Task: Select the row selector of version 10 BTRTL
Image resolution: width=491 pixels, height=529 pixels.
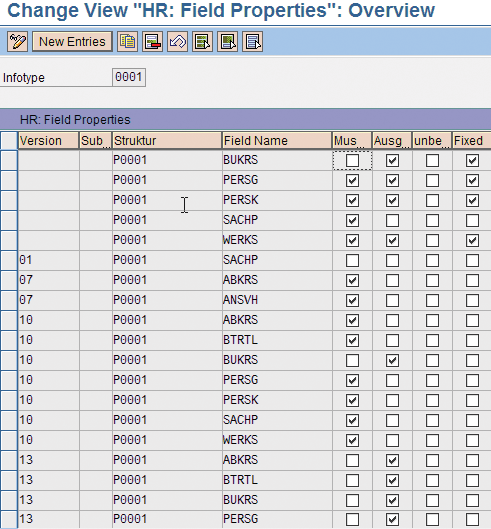Action: [x=9, y=340]
